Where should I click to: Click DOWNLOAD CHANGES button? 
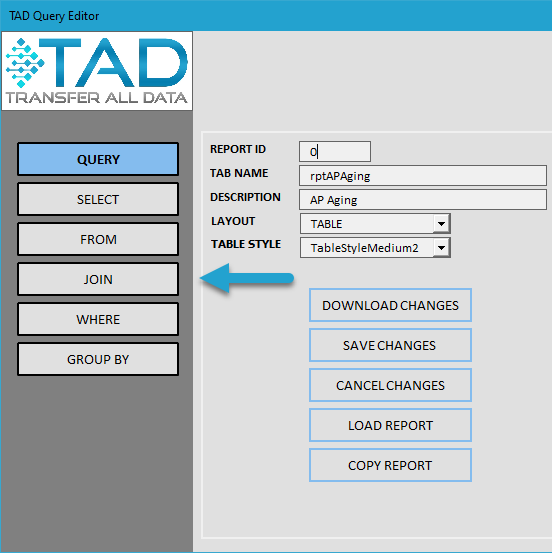[x=390, y=305]
